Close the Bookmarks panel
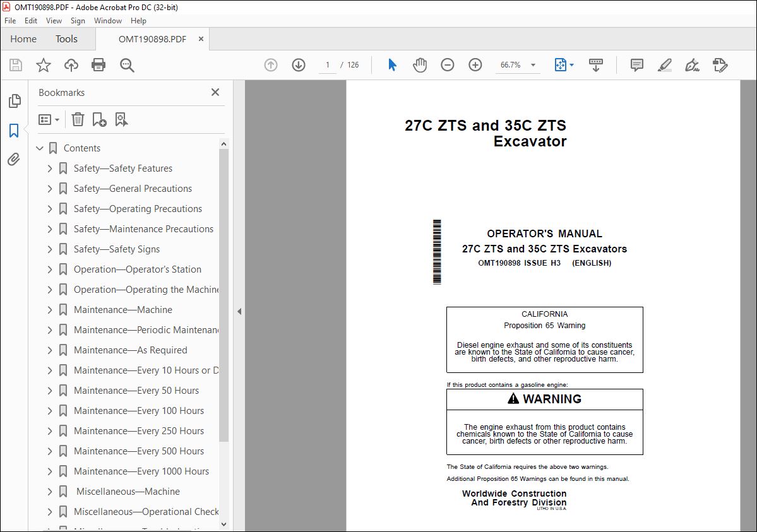This screenshot has width=757, height=532. click(215, 92)
